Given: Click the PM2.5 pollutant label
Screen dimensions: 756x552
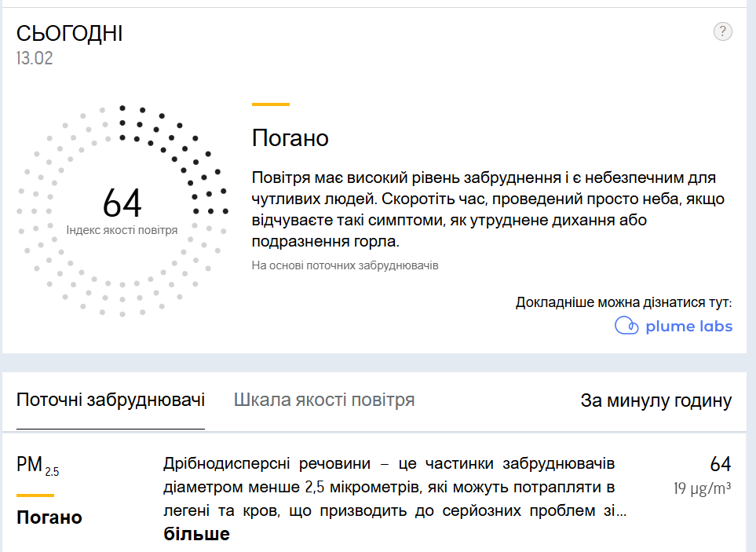Looking at the screenshot, I should [37, 466].
